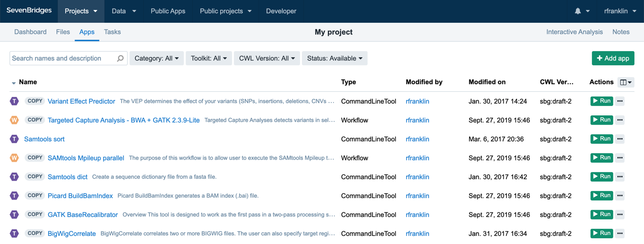Screen dimensions: 644x244
Task: Open more options for Targeted Capture Analysis
Action: pyautogui.click(x=620, y=120)
